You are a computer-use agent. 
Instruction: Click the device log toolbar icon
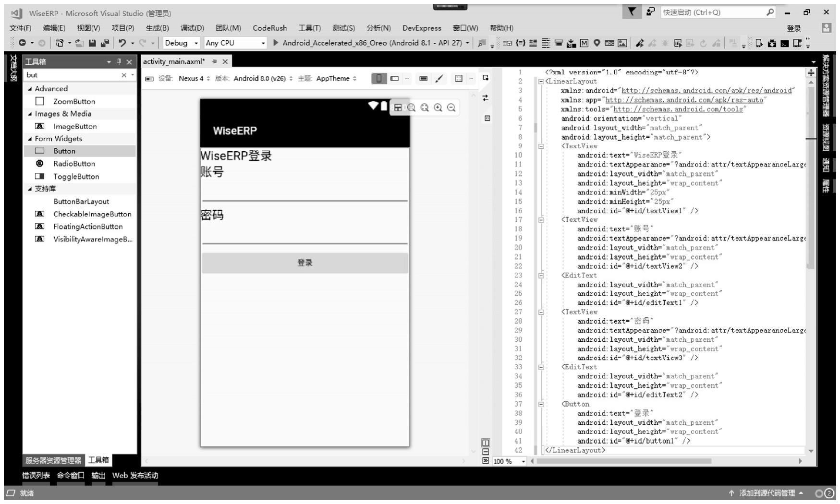(x=797, y=43)
